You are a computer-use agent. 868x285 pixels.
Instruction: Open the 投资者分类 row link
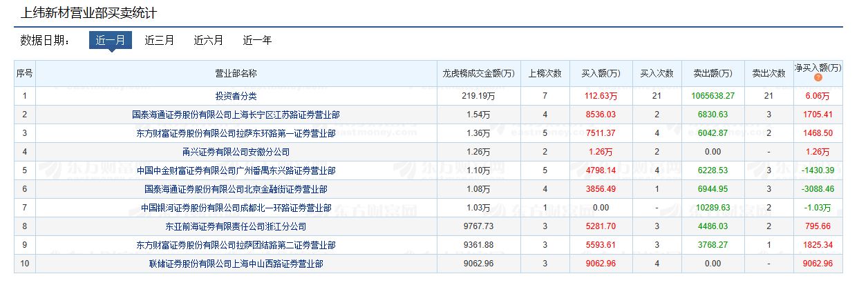236,96
